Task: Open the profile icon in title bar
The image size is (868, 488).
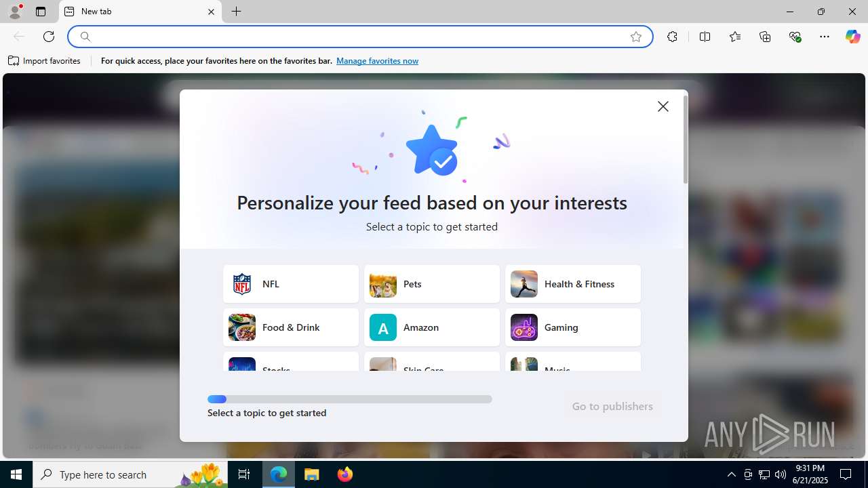Action: tap(15, 12)
